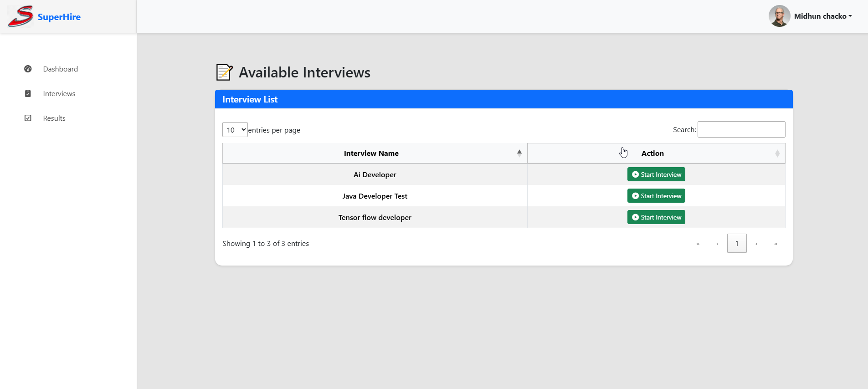The width and height of the screenshot is (868, 389).
Task: Click the notepad icon beside Available Interviews
Action: 224,72
